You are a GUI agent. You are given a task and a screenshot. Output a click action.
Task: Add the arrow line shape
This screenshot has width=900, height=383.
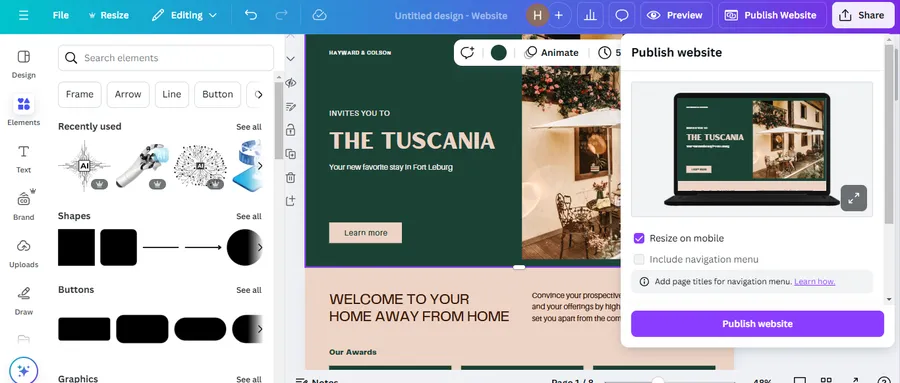[203, 247]
